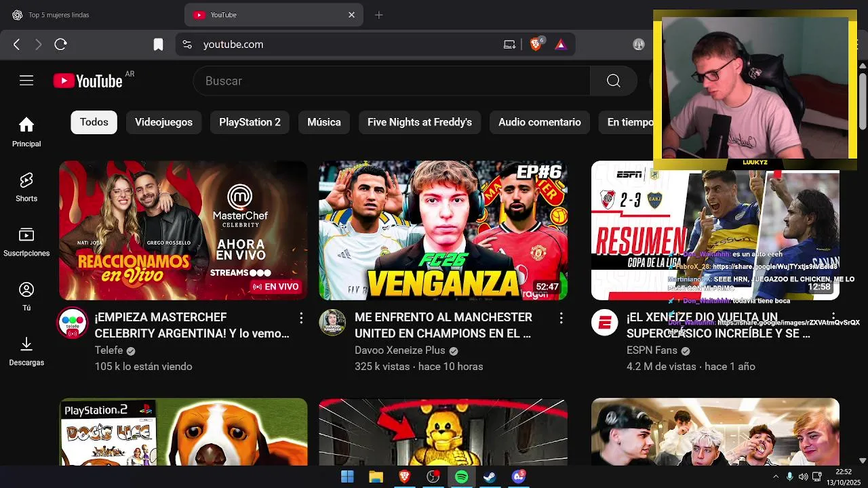
Task: Open Spotify from the taskbar
Action: [461, 476]
